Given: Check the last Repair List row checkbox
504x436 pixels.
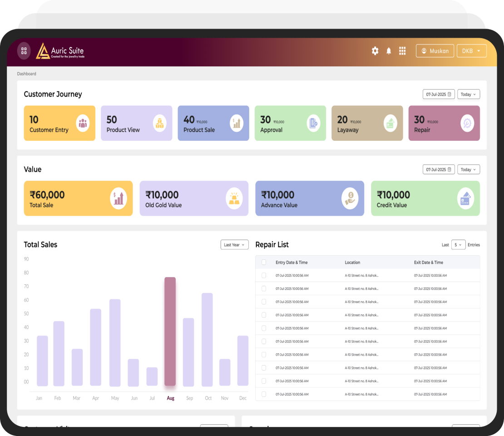Looking at the screenshot, I should tap(264, 394).
